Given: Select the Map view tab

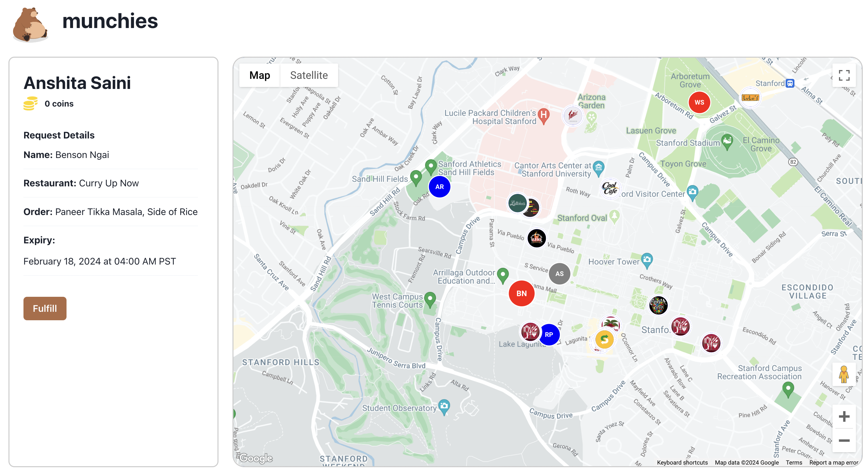Looking at the screenshot, I should tap(260, 75).
